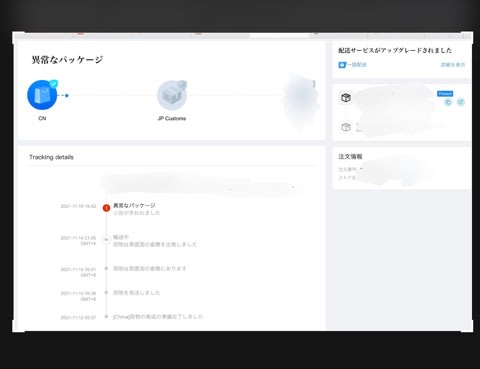Click the grey parcel box icon below the black one
This screenshot has height=369, width=480.
click(x=346, y=127)
